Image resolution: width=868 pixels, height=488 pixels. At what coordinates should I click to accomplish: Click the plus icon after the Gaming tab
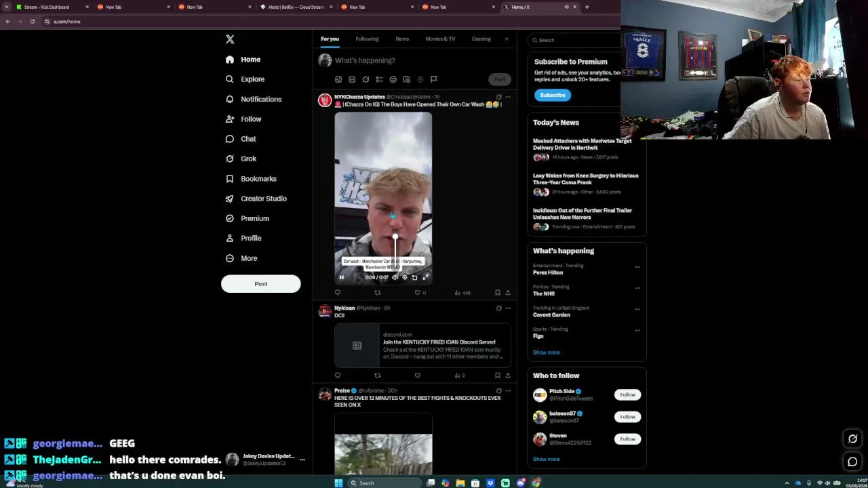[x=506, y=39]
